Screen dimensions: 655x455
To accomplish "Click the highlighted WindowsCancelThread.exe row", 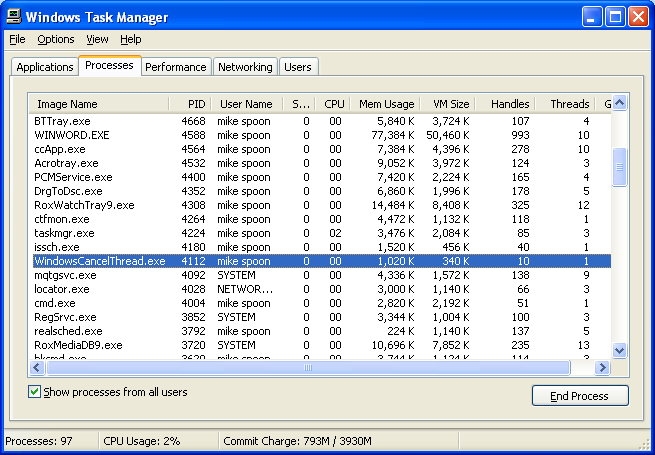I will point(320,261).
